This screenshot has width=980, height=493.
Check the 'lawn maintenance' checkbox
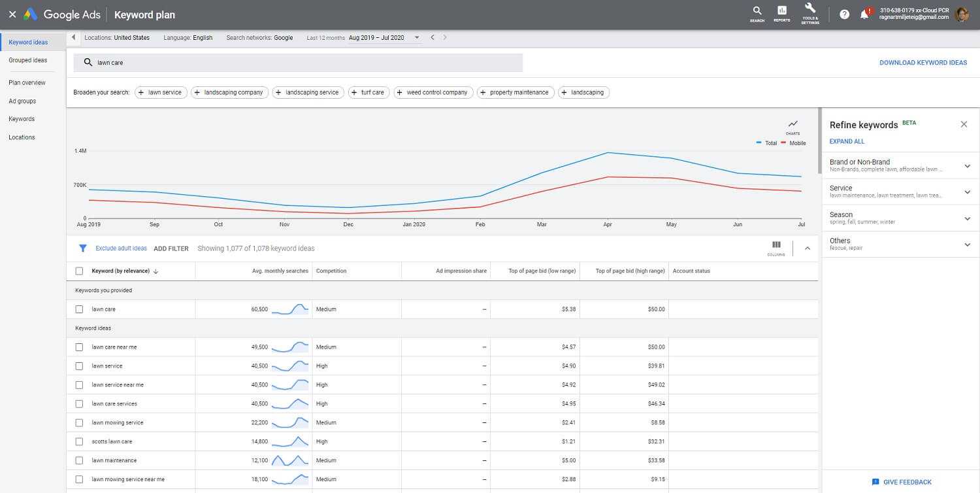[x=79, y=461]
